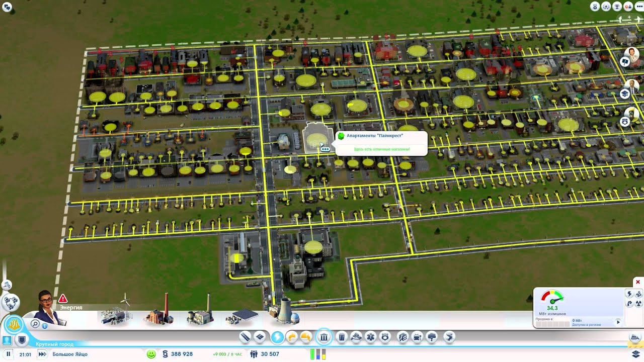Open the Disasters tornado menu

(x=450, y=337)
